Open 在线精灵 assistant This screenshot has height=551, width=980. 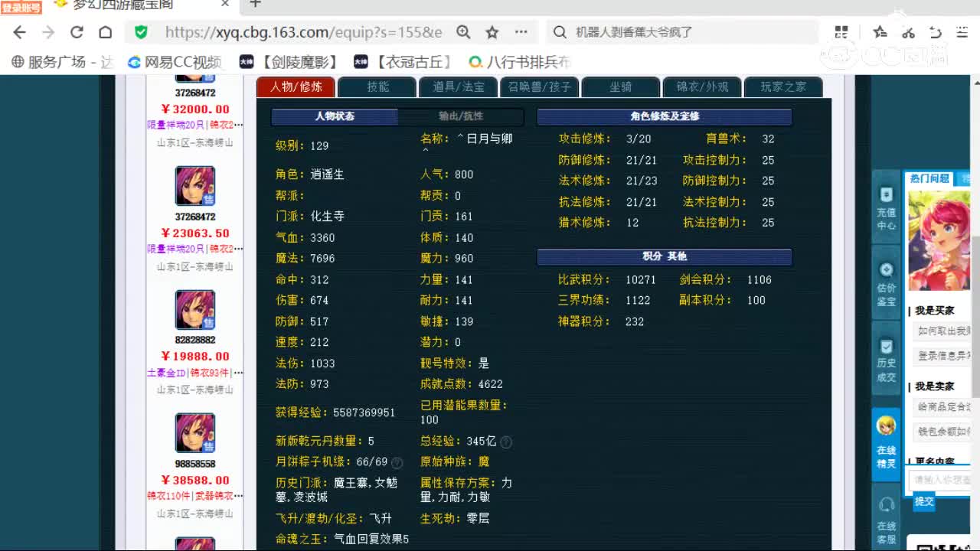(886, 445)
